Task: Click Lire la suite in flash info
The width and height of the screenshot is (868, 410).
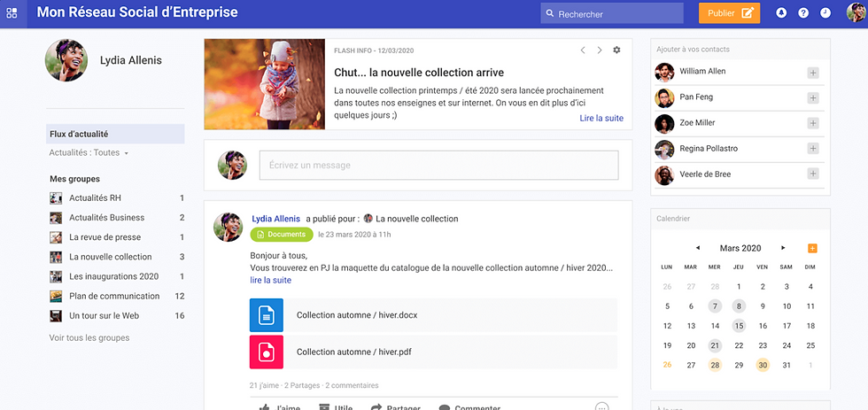Action: pos(601,118)
